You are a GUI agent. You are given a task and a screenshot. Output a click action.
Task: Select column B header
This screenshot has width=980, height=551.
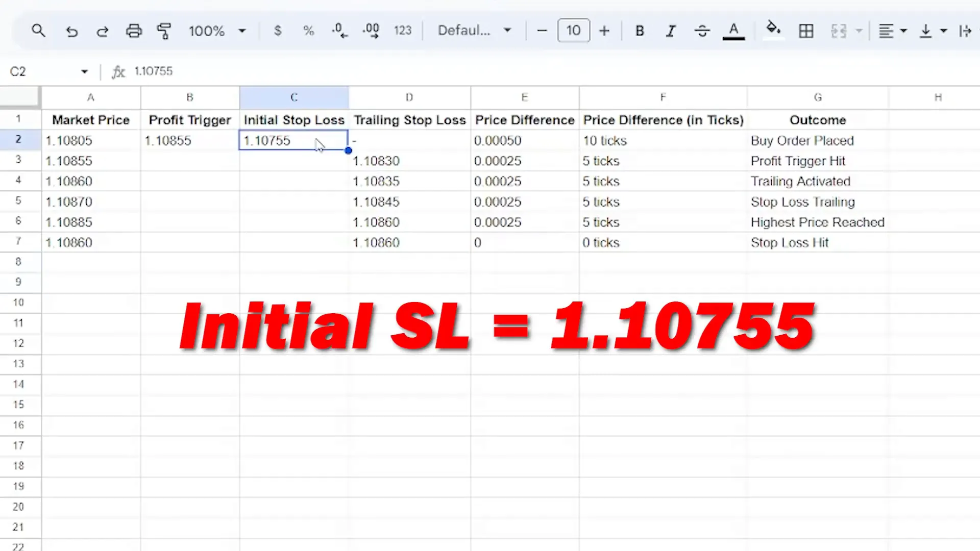190,97
